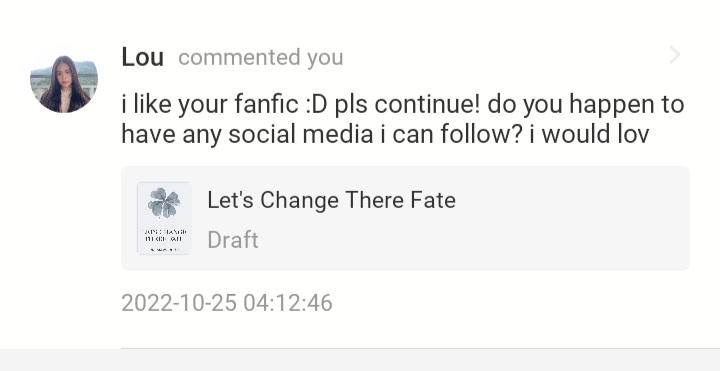Tap the date portion '2022-10-25'
The height and width of the screenshot is (371, 720).
click(179, 303)
